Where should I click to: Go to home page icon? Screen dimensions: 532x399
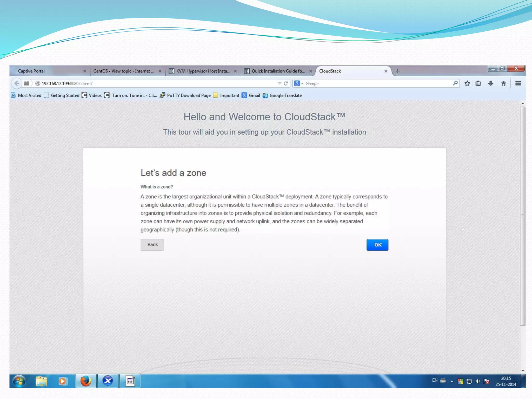point(503,83)
